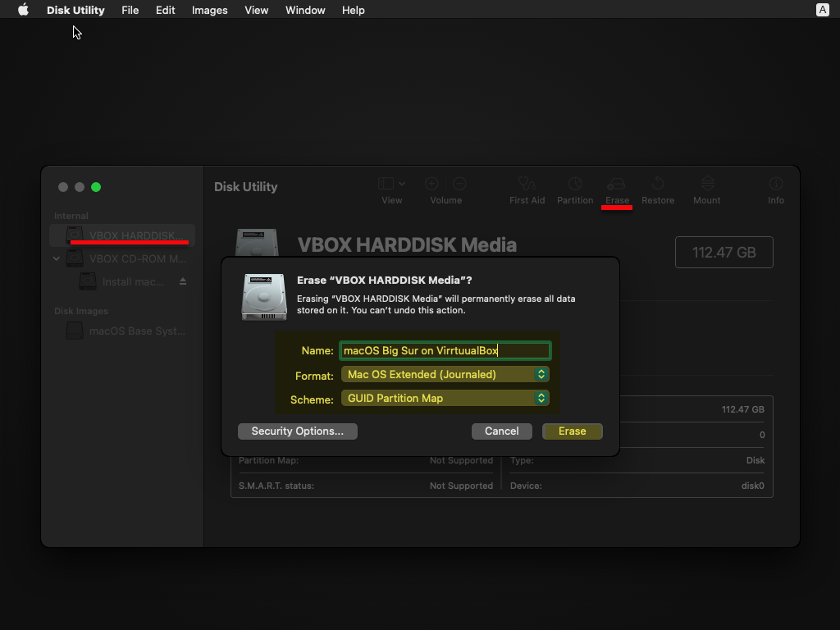Open the Window menu
Screen dimensions: 840x630
point(305,10)
